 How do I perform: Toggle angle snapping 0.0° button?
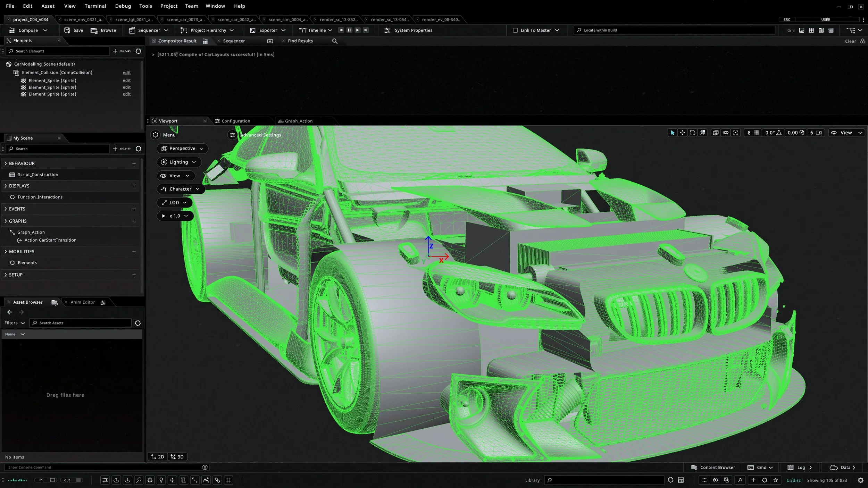point(773,133)
